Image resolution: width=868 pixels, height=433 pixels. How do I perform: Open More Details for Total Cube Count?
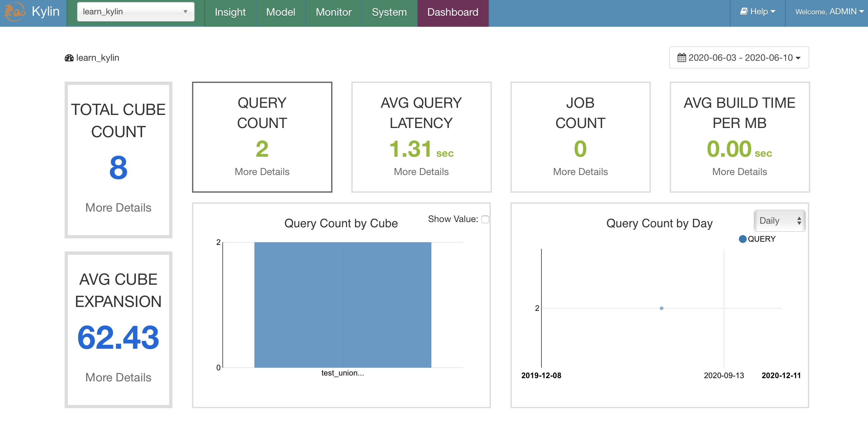tap(118, 208)
